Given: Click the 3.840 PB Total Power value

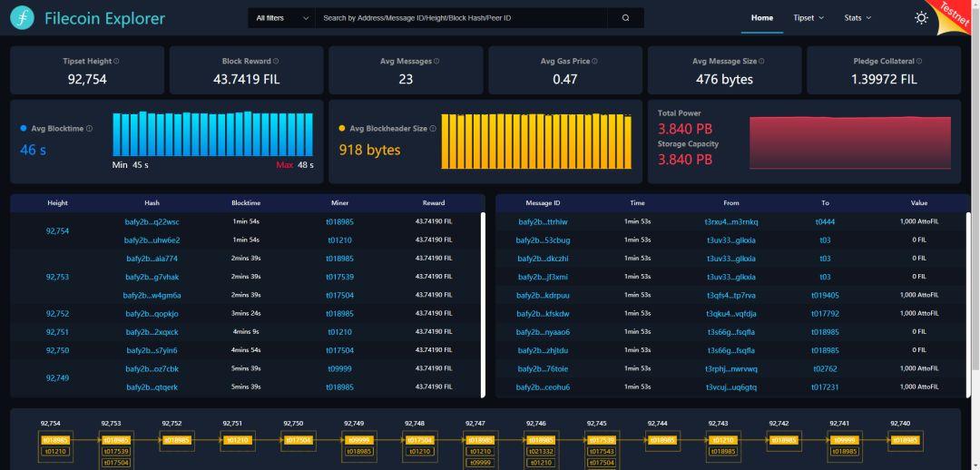Looking at the screenshot, I should [684, 129].
